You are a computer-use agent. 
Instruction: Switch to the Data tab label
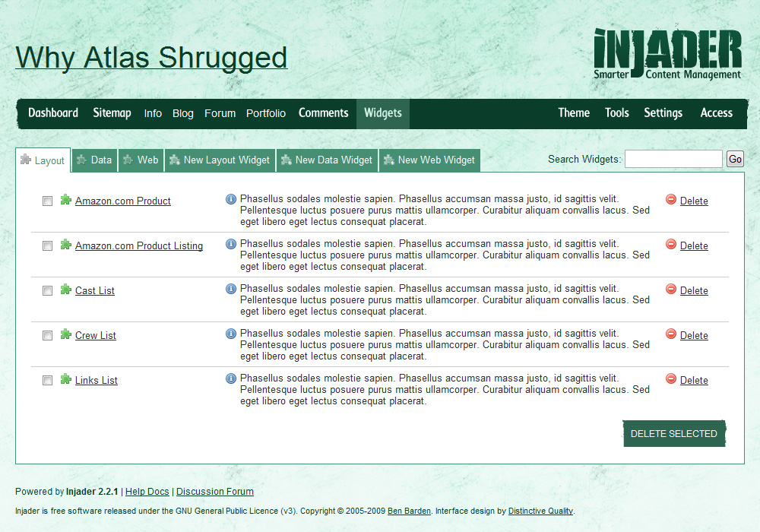[101, 160]
